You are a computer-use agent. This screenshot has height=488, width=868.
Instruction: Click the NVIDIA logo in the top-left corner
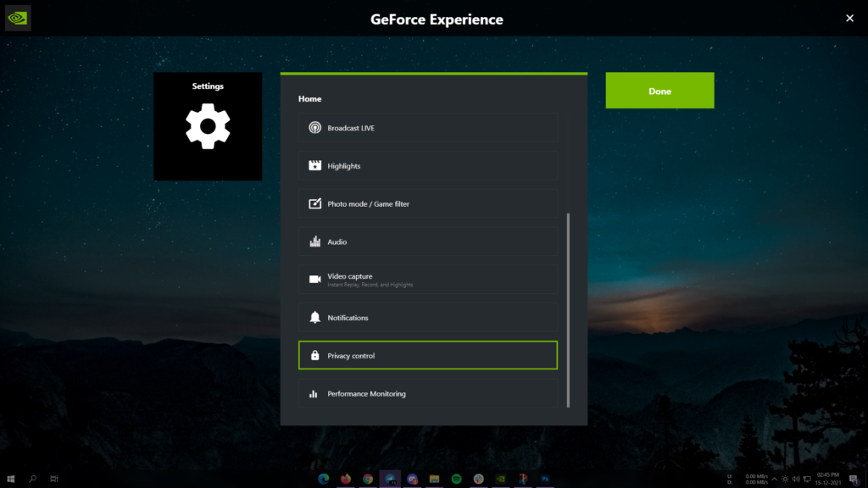pos(17,17)
